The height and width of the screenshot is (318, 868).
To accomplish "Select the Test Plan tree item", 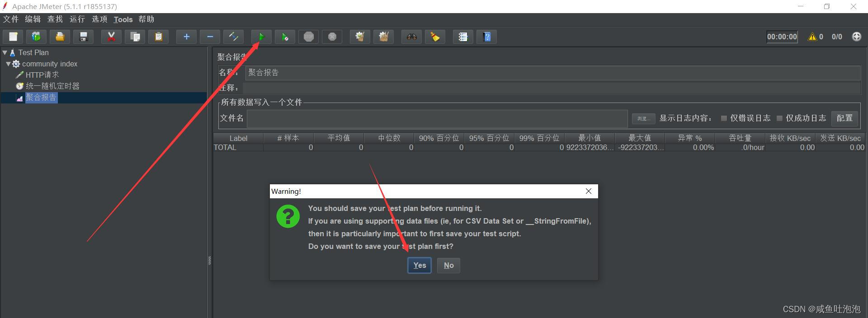I will pos(33,52).
